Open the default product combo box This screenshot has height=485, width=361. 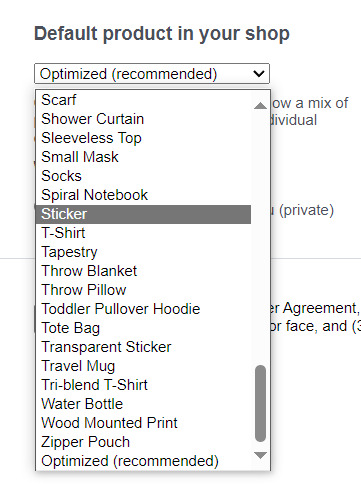pyautogui.click(x=152, y=74)
